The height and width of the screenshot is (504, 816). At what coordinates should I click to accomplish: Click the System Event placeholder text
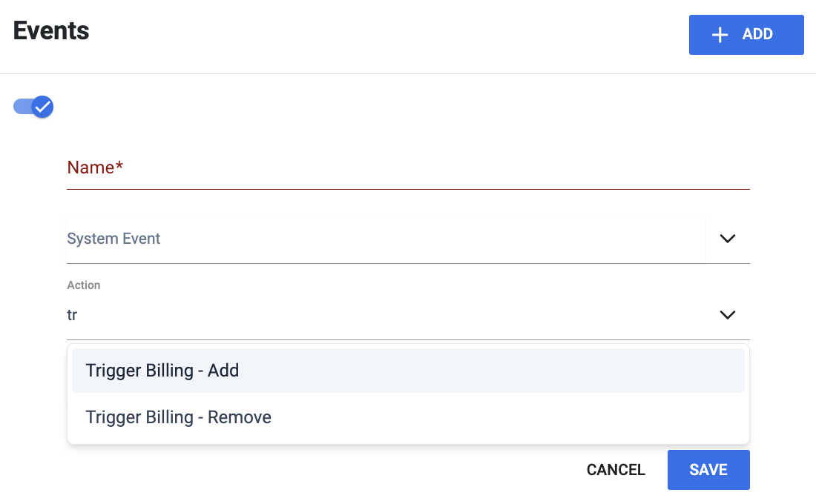tap(113, 238)
